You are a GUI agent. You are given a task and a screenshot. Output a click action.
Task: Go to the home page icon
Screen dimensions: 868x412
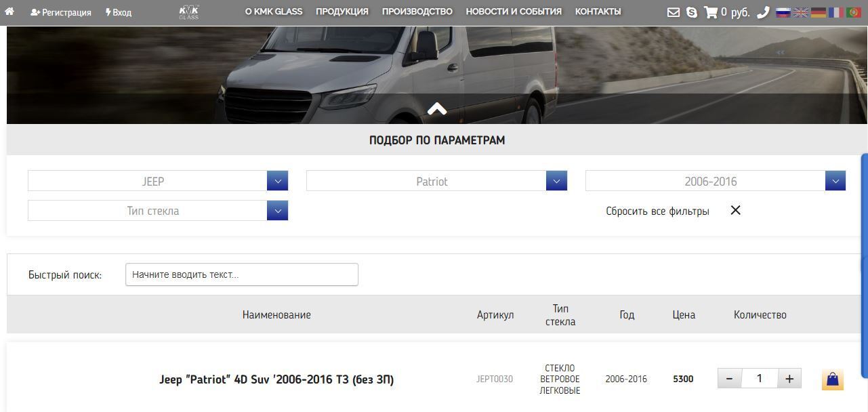pos(9,12)
